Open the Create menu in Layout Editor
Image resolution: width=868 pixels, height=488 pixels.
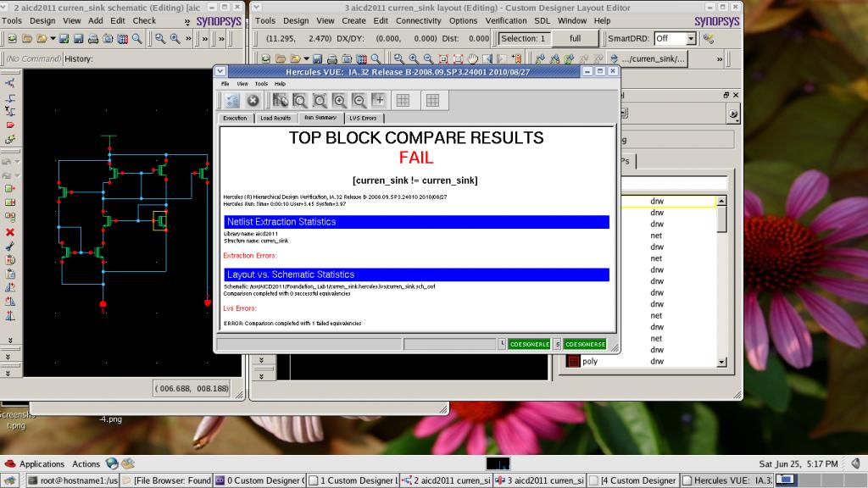(353, 20)
